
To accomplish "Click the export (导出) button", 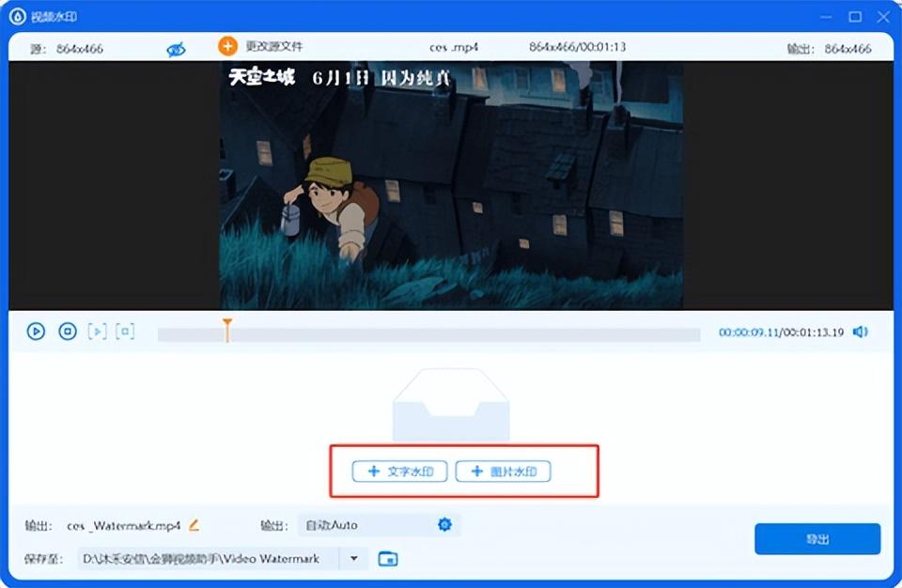I will (817, 539).
